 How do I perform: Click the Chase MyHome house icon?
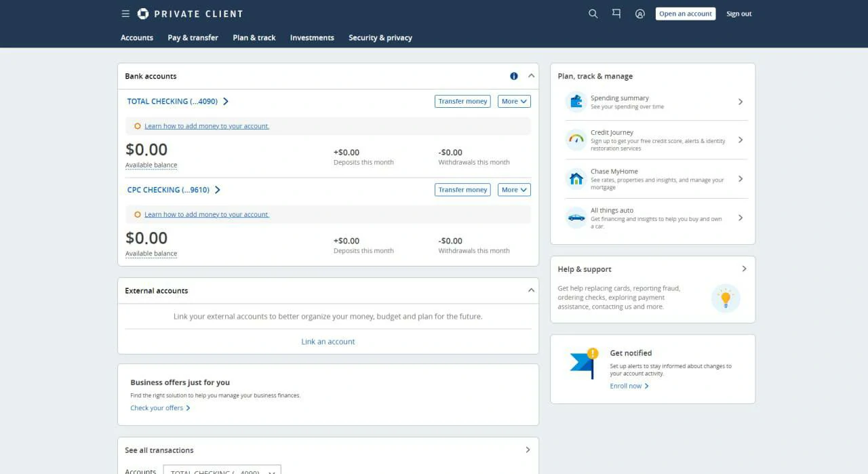point(576,179)
